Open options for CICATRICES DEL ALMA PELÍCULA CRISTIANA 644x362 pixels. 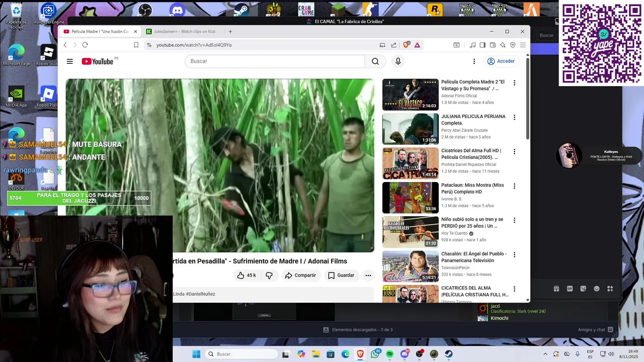point(514,289)
